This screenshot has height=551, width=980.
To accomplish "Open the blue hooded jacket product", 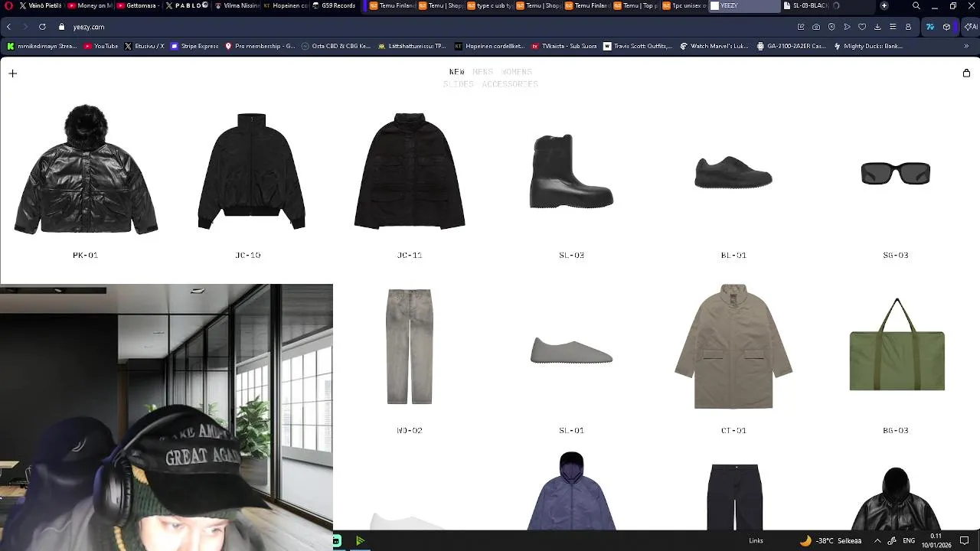I will coord(571,491).
